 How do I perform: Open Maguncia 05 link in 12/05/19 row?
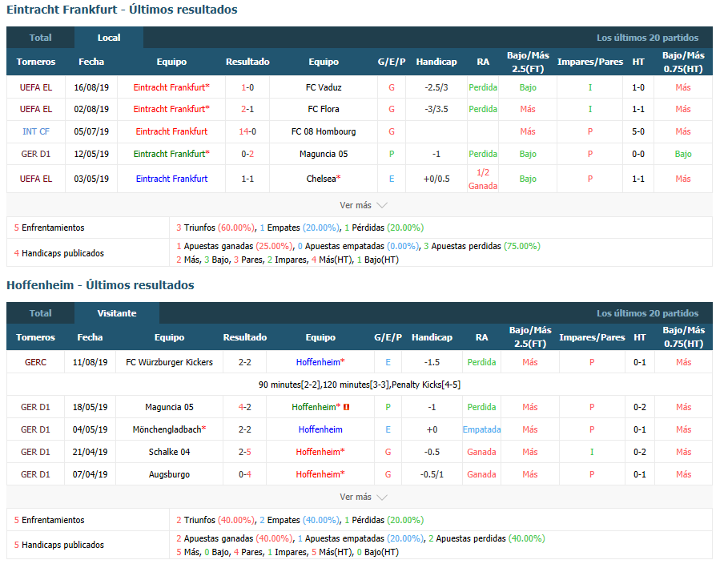click(x=324, y=154)
